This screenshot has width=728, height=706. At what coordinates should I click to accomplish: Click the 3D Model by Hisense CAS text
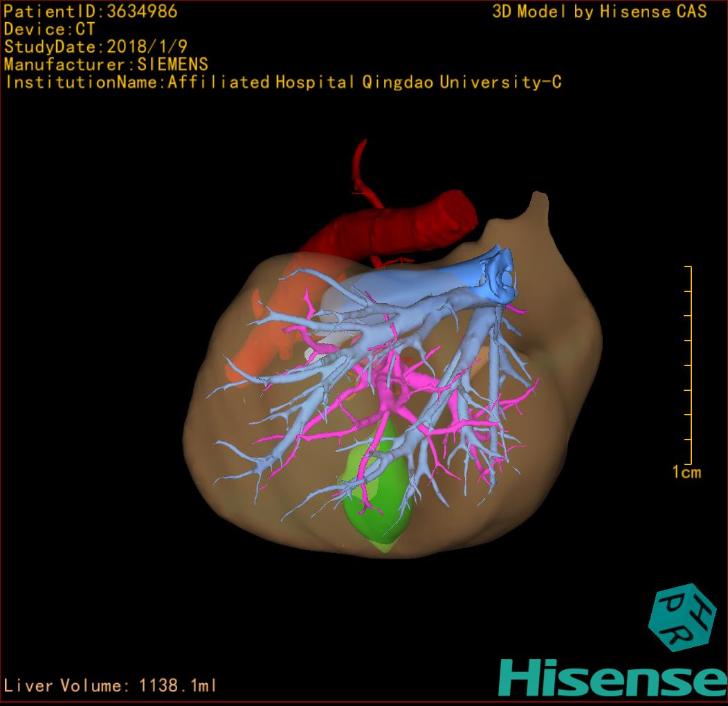pyautogui.click(x=599, y=11)
